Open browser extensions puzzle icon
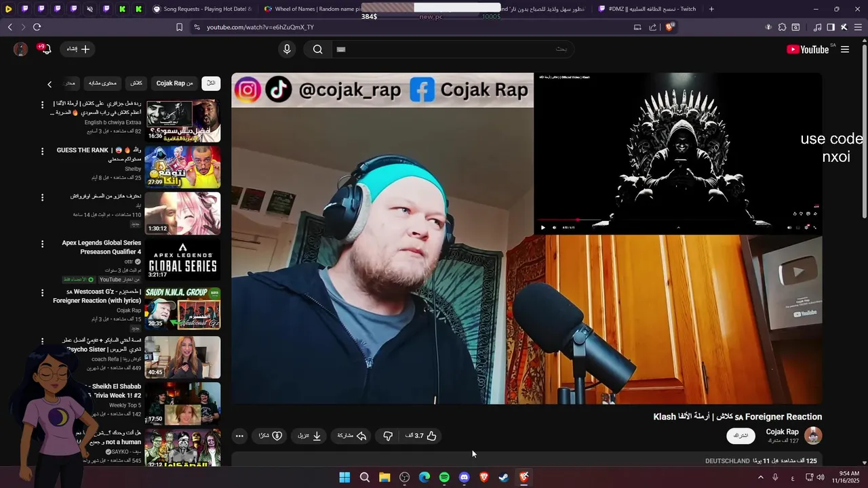The width and height of the screenshot is (868, 488). [782, 27]
